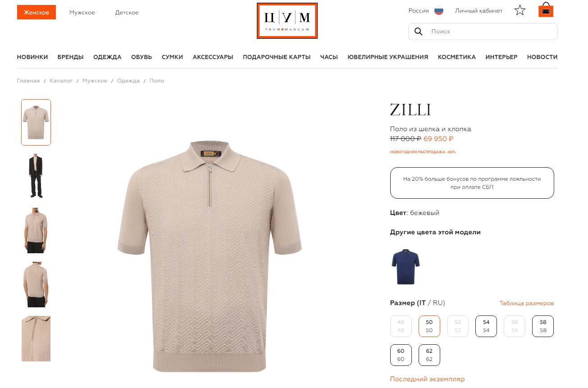Click the Russian flag country icon

point(439,11)
